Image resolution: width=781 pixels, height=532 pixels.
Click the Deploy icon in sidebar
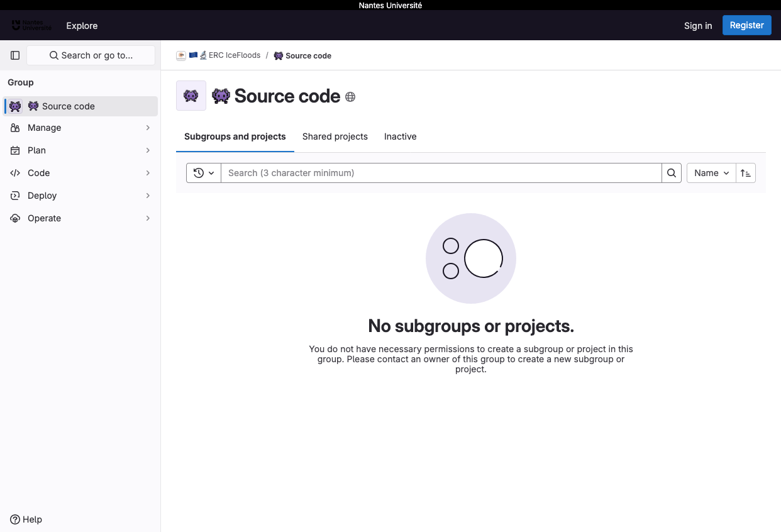pyautogui.click(x=15, y=196)
